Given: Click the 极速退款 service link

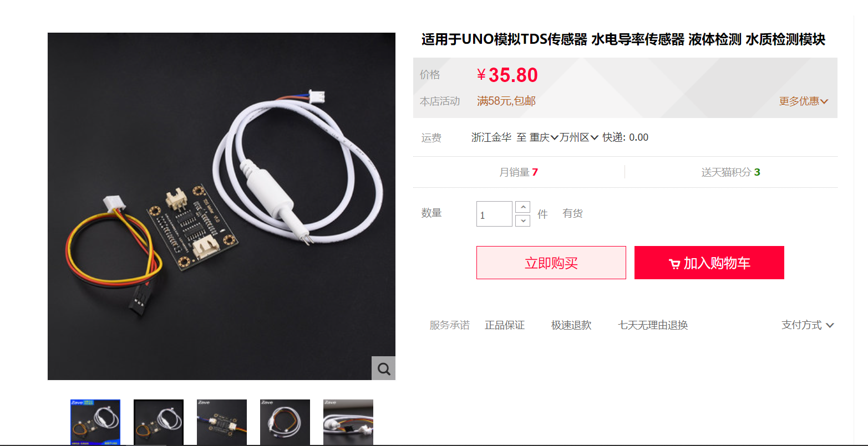Looking at the screenshot, I should [x=571, y=325].
